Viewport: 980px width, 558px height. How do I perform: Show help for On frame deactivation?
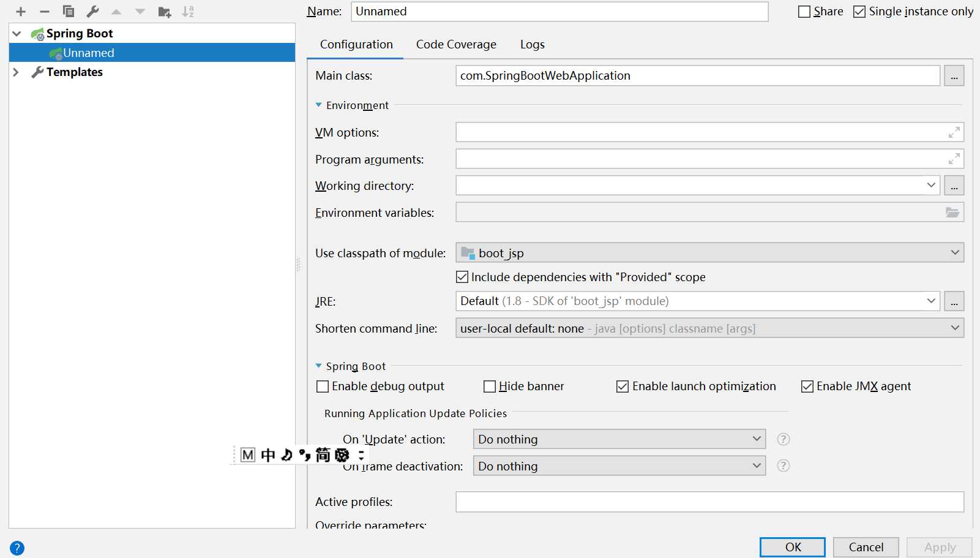(x=784, y=466)
